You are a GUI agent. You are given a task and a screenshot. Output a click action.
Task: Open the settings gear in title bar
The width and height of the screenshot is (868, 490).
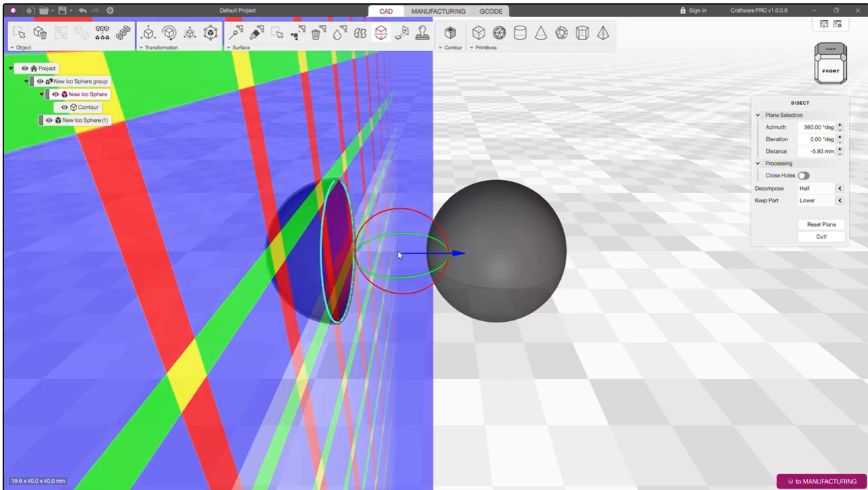click(110, 11)
